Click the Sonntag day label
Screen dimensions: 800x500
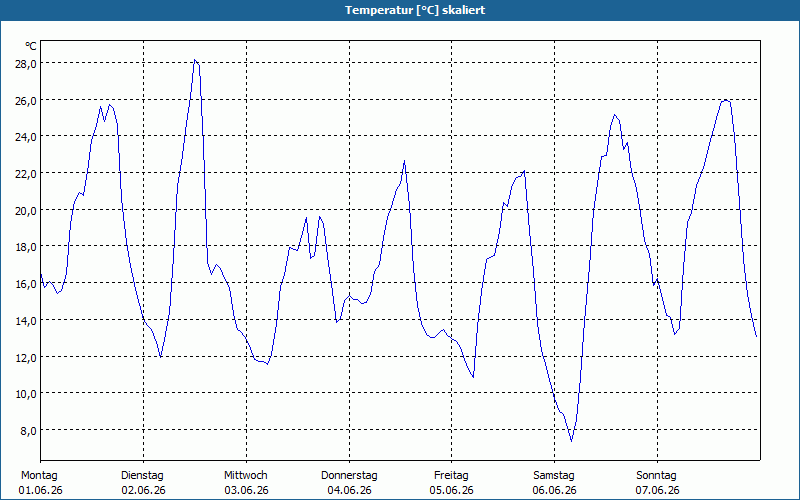pos(656,476)
